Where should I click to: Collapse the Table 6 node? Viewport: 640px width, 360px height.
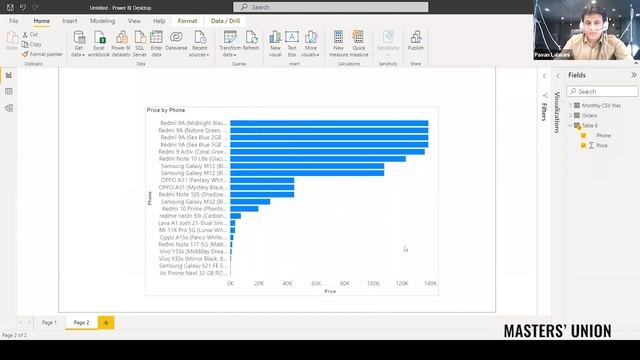click(571, 125)
